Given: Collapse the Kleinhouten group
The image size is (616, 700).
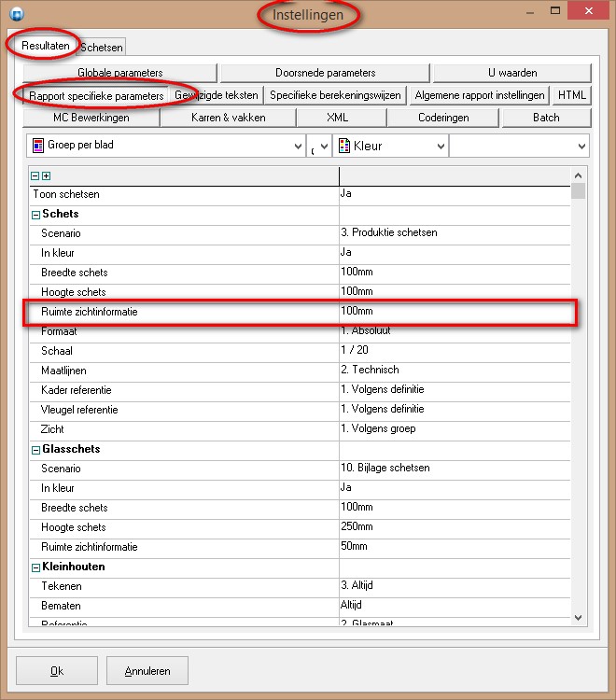Looking at the screenshot, I should tap(35, 567).
